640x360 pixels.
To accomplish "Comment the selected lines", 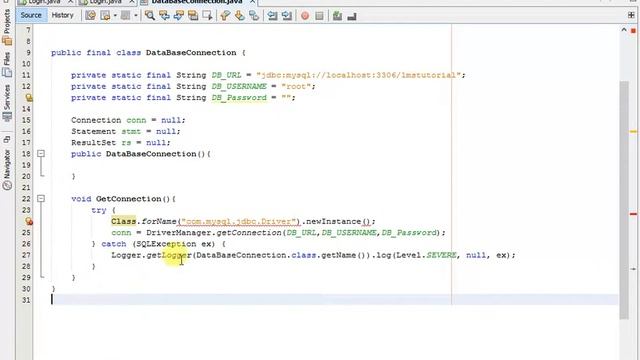I will pos(337,16).
